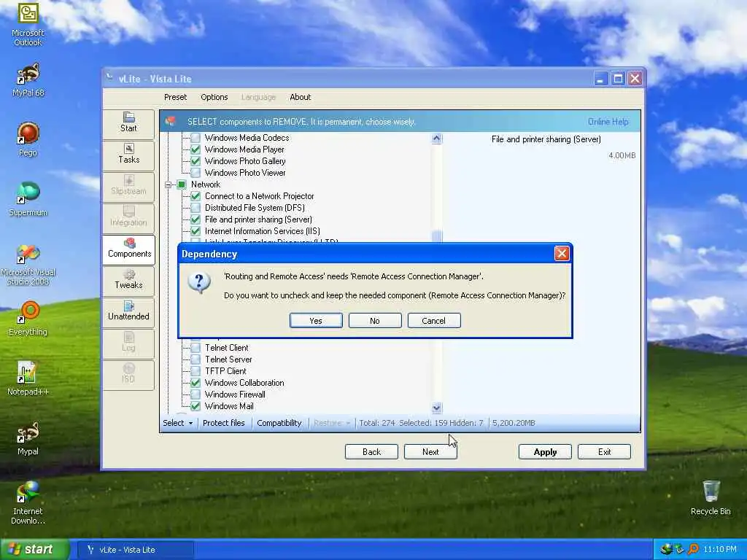Click the Next button
Image resolution: width=747 pixels, height=560 pixels.
430,452
